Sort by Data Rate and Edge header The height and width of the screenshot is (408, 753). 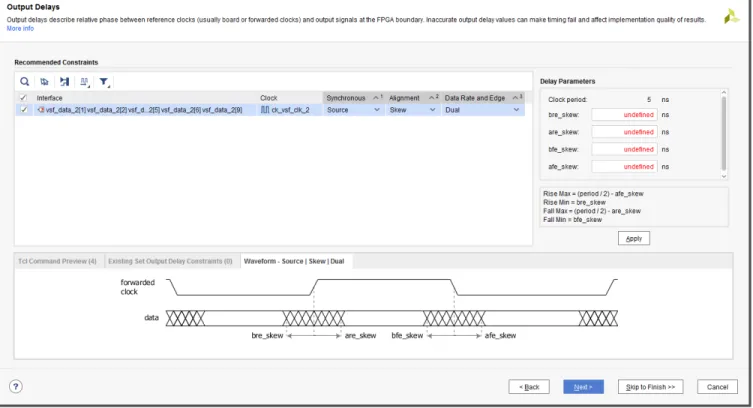pyautogui.click(x=483, y=98)
